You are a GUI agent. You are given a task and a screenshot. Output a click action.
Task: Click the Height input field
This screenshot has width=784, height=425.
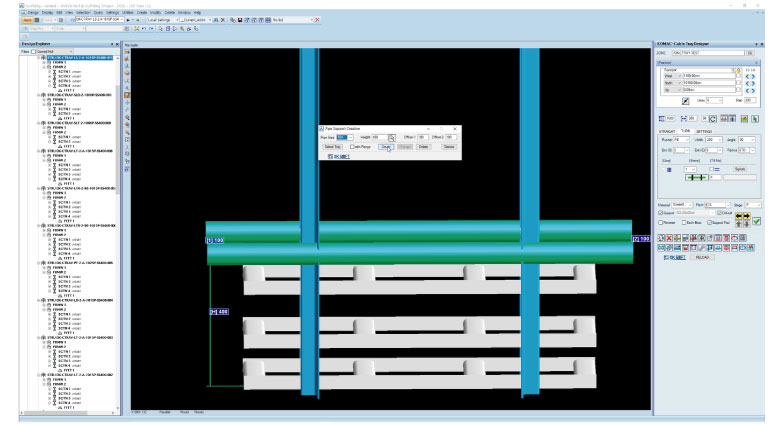coord(380,137)
